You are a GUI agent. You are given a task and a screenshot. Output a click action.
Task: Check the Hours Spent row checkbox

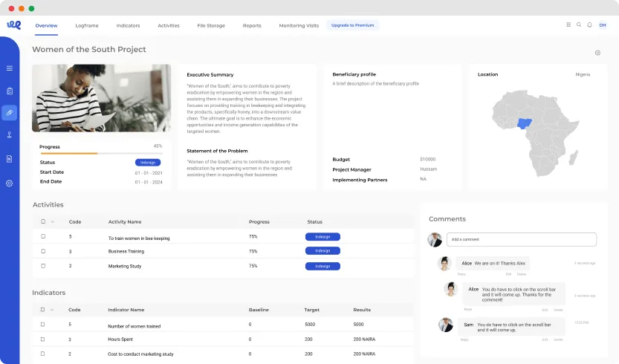pos(42,339)
